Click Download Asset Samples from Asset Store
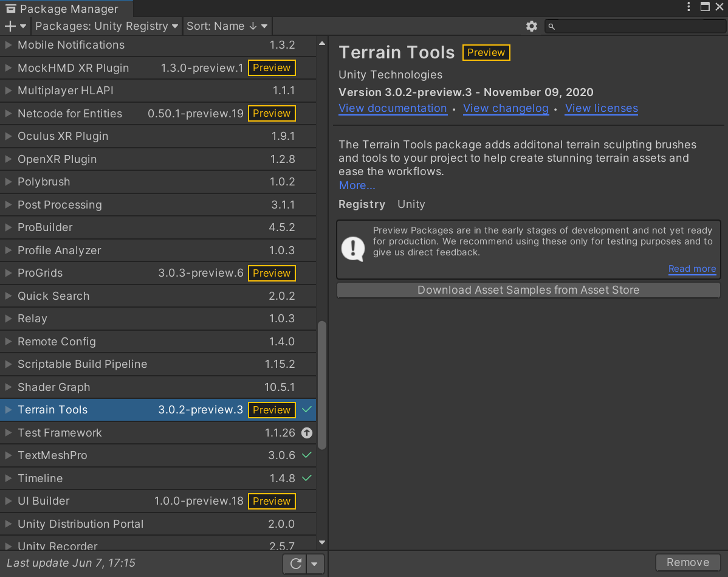This screenshot has height=577, width=728. 528,290
